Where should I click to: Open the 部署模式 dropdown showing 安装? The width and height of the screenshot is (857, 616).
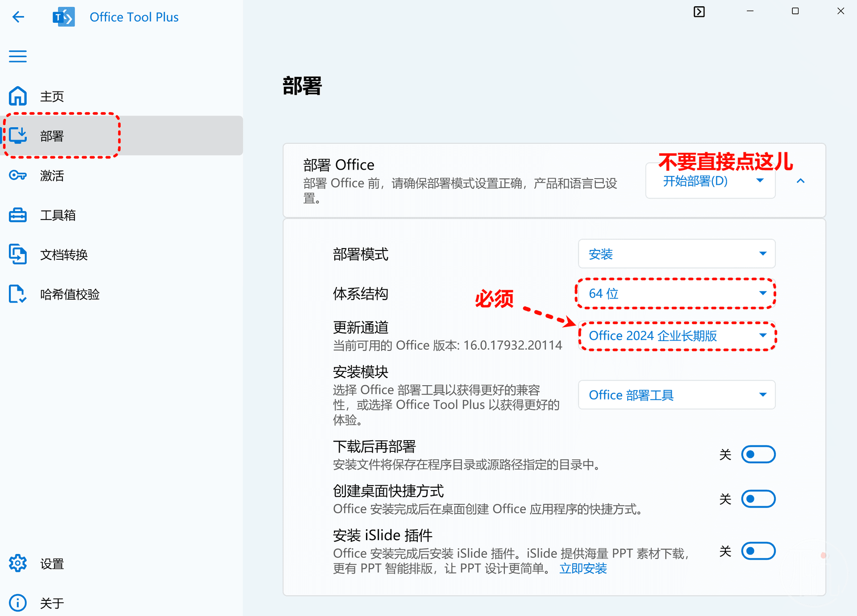[676, 254]
